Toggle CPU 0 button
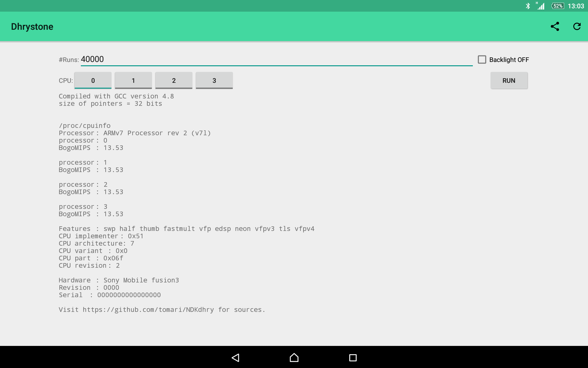The height and width of the screenshot is (368, 588). pos(93,80)
